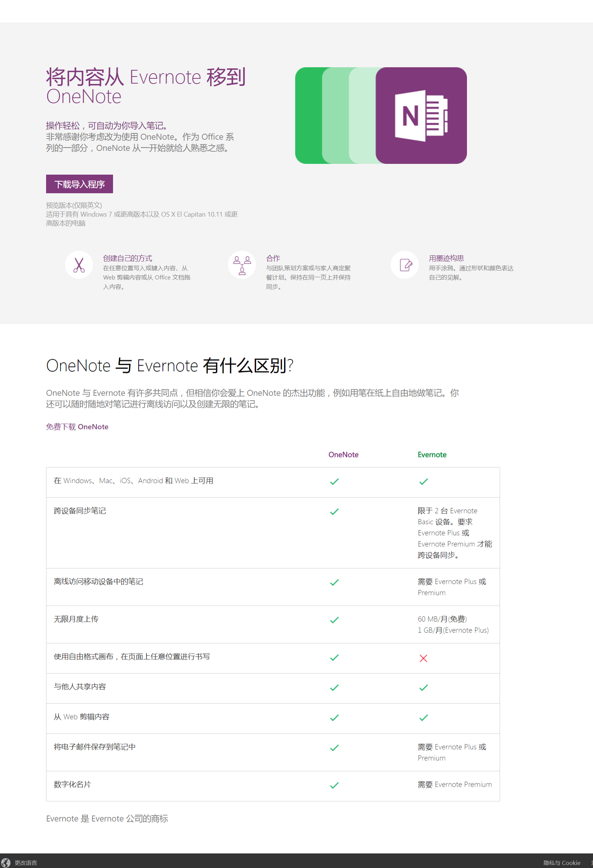Open the 更改语言 language link
The height and width of the screenshot is (868, 593).
coord(26,862)
